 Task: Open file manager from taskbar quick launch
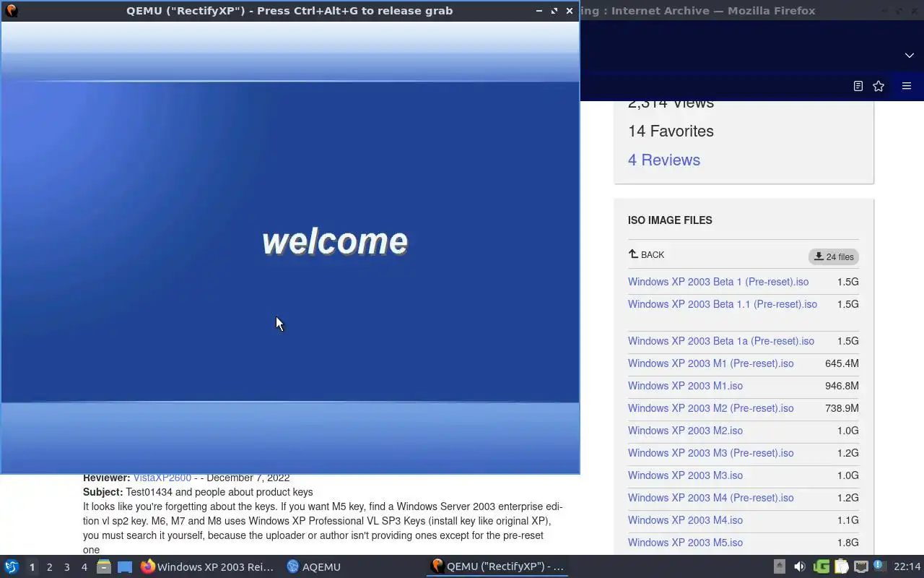(104, 567)
